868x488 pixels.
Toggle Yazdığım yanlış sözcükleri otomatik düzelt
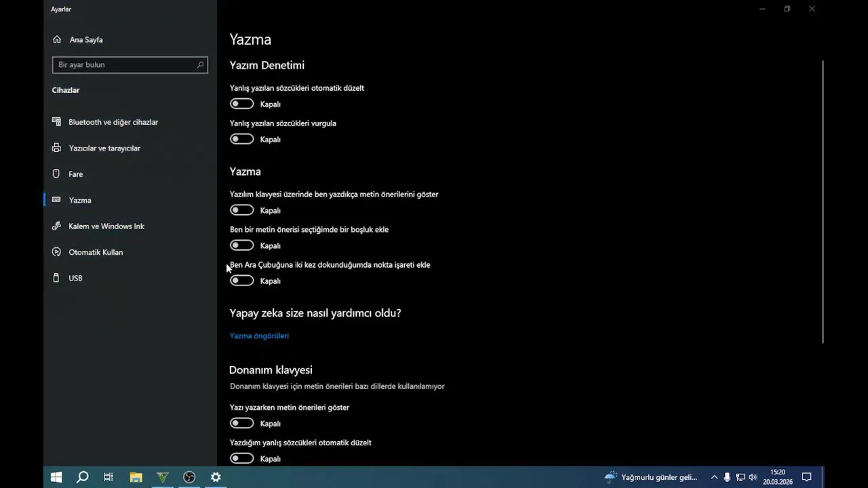point(242,458)
